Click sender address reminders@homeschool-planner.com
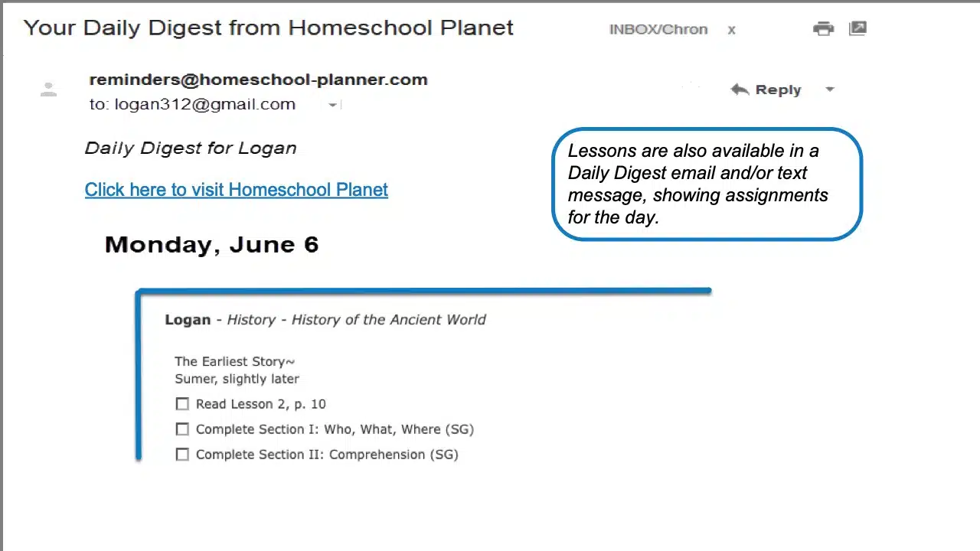 tap(258, 80)
